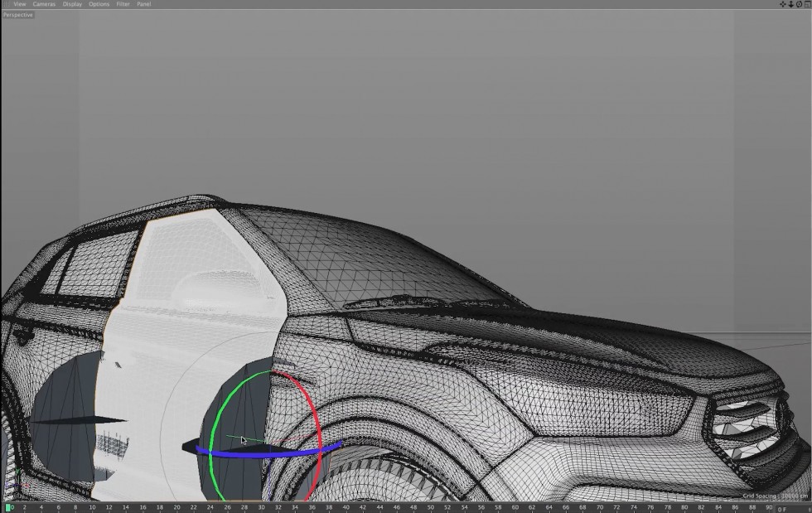Open the Filter dropdown menu
The image size is (812, 513).
click(123, 4)
